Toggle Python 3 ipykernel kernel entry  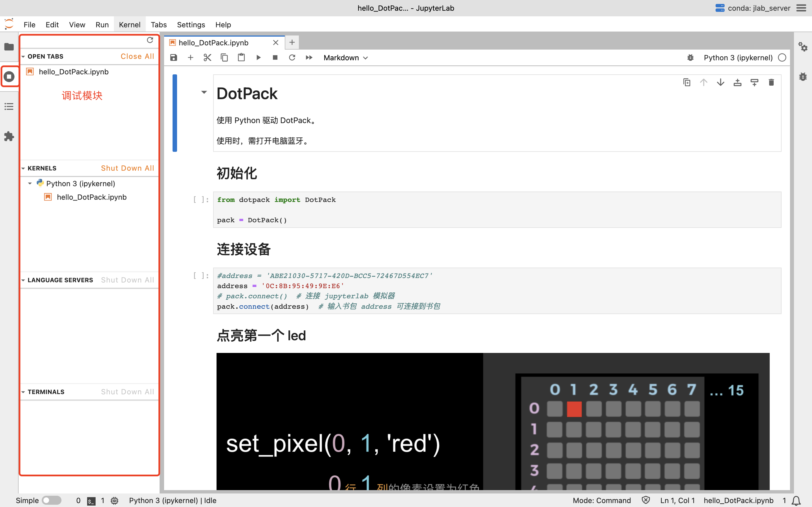[x=30, y=183]
